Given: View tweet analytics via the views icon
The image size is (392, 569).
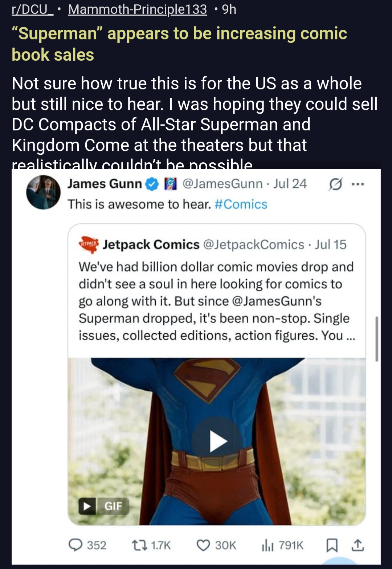Looking at the screenshot, I should coord(268,545).
